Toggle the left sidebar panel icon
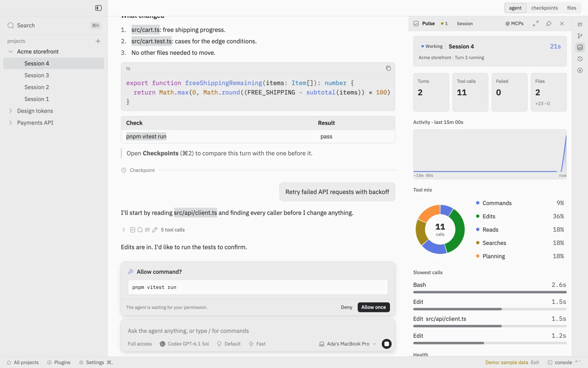The image size is (588, 368). point(98,8)
